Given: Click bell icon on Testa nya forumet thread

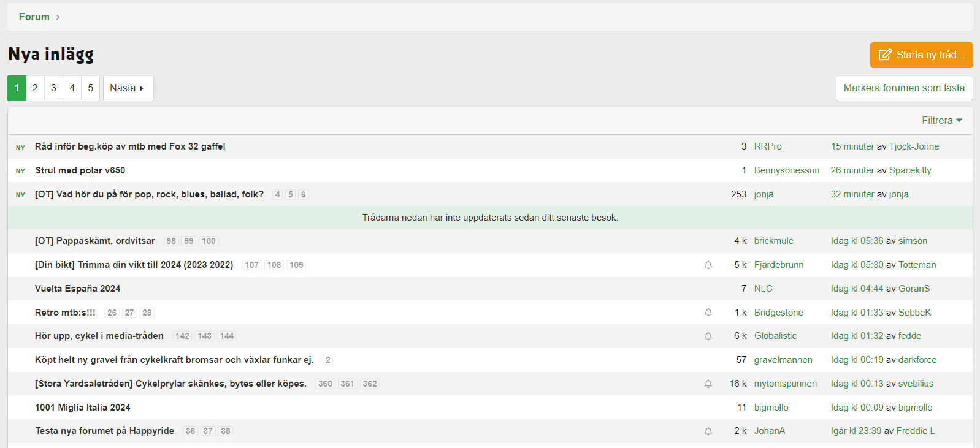Looking at the screenshot, I should pyautogui.click(x=708, y=431).
